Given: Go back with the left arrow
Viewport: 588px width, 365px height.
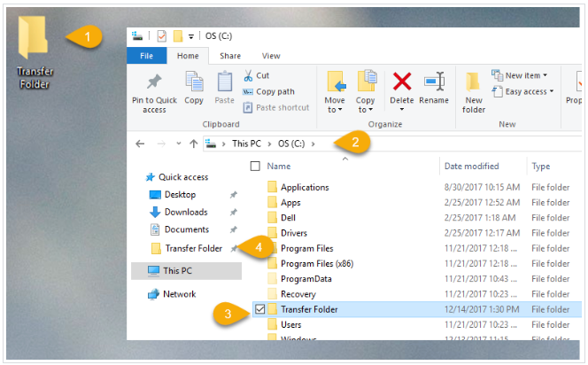Looking at the screenshot, I should pos(140,144).
